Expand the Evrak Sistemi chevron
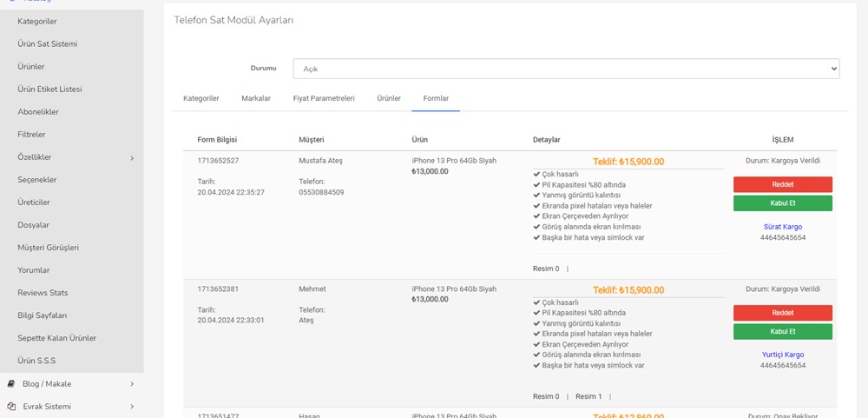 (132, 407)
